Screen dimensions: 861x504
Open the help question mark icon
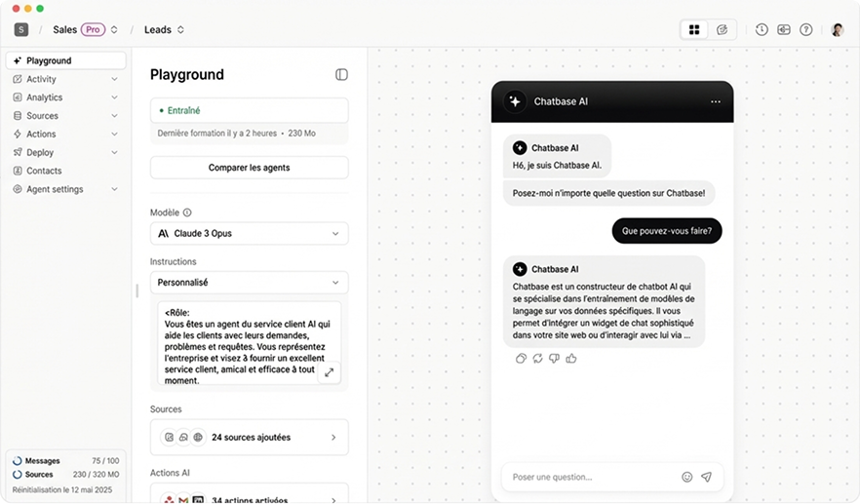pos(806,29)
